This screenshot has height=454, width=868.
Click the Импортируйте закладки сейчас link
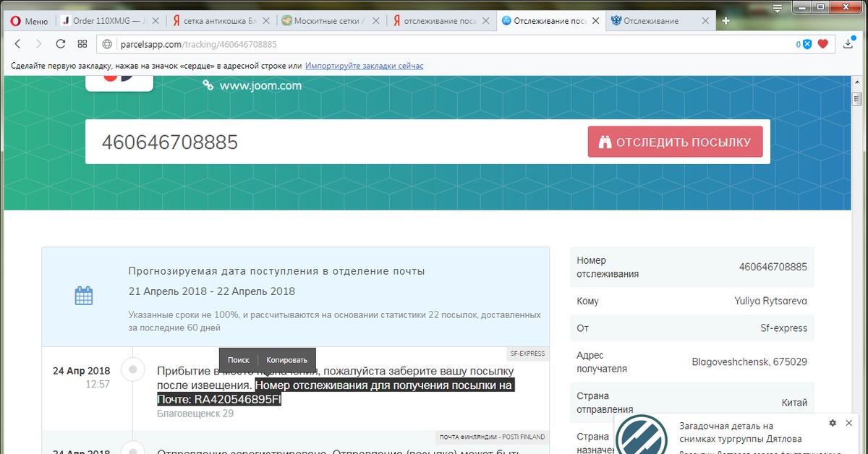pos(365,66)
